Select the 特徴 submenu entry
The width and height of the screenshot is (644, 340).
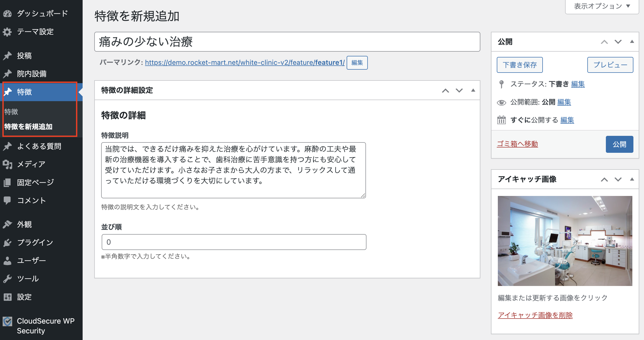[11, 112]
